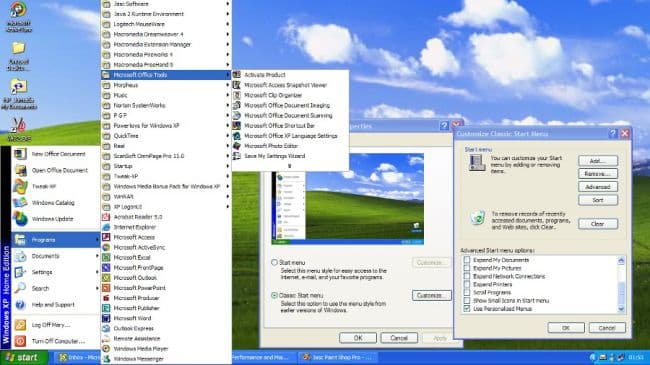Launch Microsoft Excel from Programs menu
This screenshot has height=365, width=650.
click(166, 258)
